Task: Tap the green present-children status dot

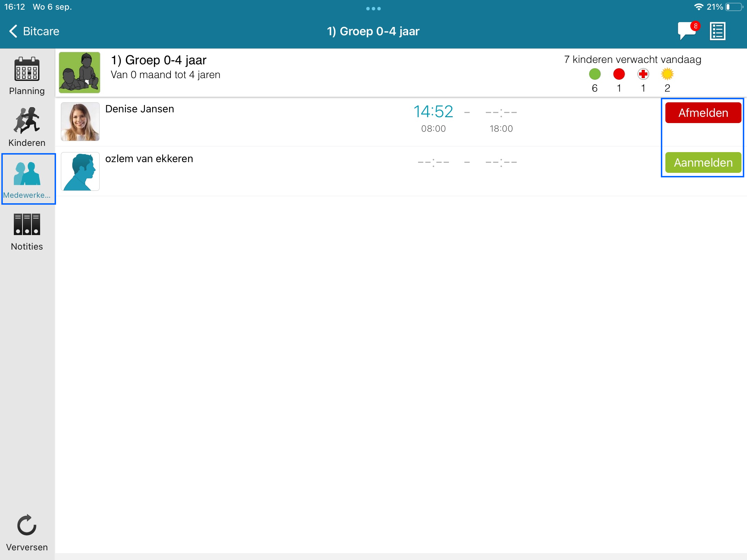Action: (x=595, y=74)
